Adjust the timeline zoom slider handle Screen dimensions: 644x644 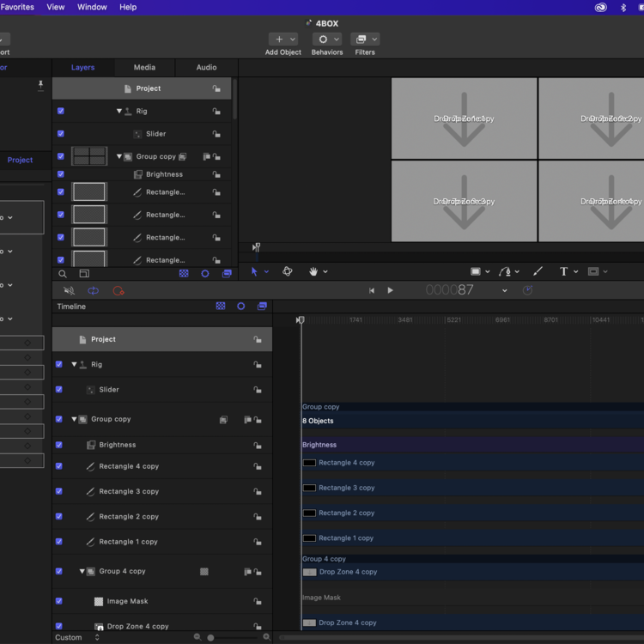[210, 637]
